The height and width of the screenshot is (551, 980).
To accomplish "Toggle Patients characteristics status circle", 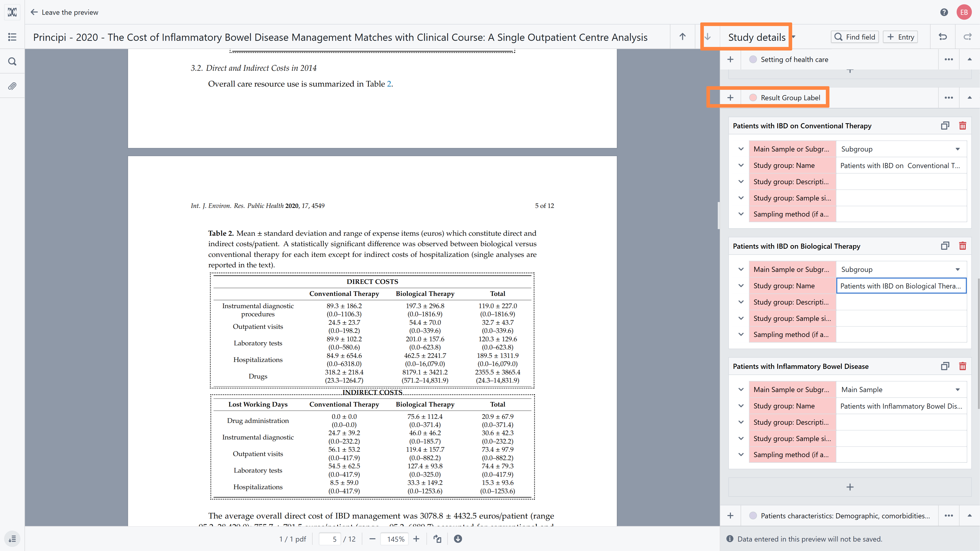I will click(x=753, y=516).
